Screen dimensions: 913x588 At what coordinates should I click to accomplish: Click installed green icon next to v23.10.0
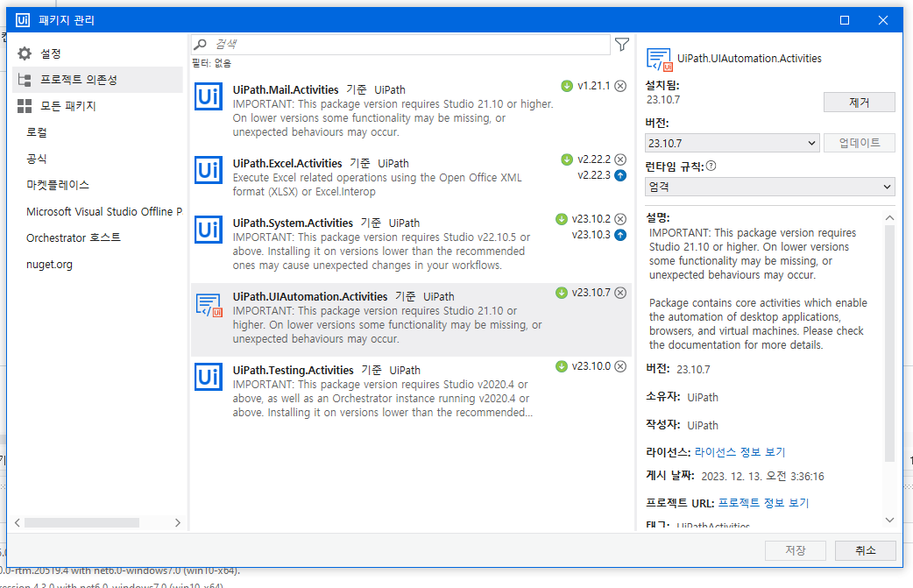(x=562, y=366)
